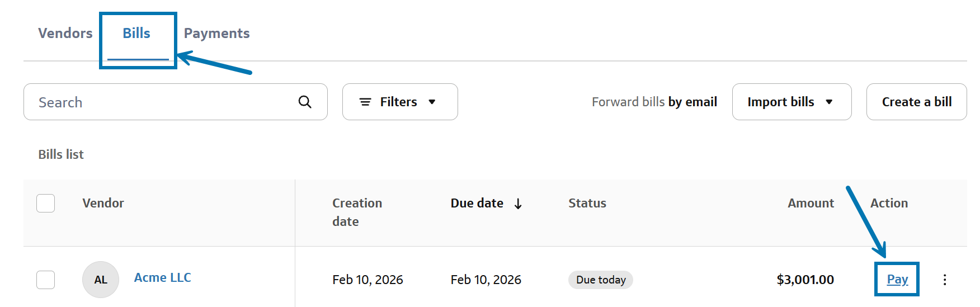Screen dimensions: 980x307
Task: Expand the Filters dropdown
Action: pos(399,102)
